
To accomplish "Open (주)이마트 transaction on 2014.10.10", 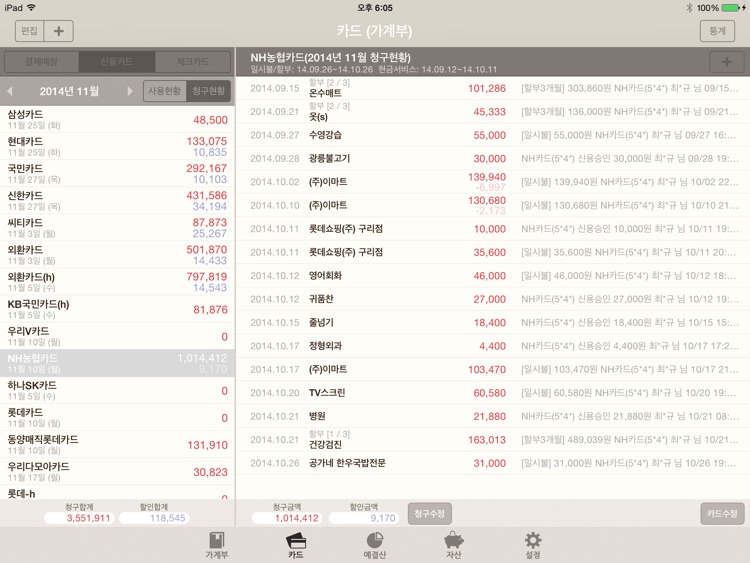I will [x=493, y=205].
